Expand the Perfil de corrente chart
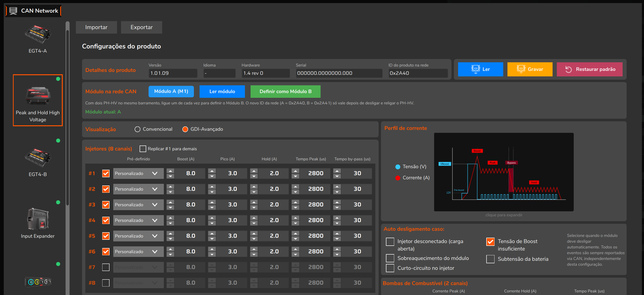644x295 pixels. [x=503, y=172]
